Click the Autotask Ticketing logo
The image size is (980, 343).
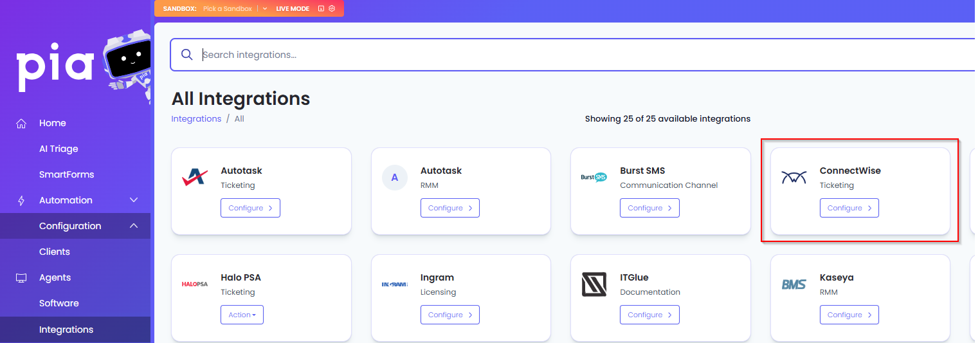click(194, 178)
